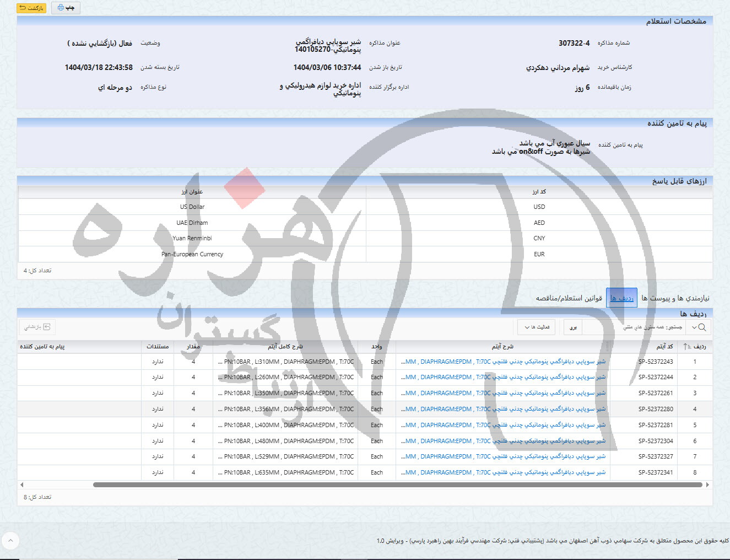Select the EUR Pan-European Currency row
The width and height of the screenshot is (730, 560).
tap(364, 254)
